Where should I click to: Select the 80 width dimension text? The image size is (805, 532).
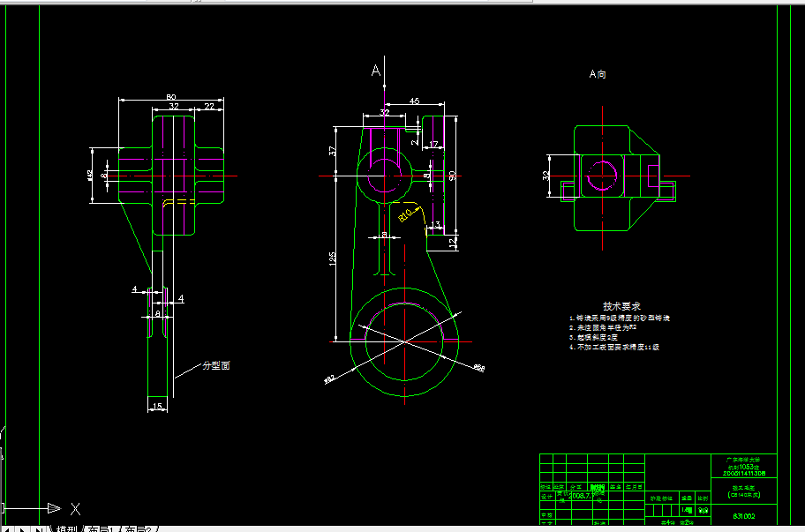point(171,96)
